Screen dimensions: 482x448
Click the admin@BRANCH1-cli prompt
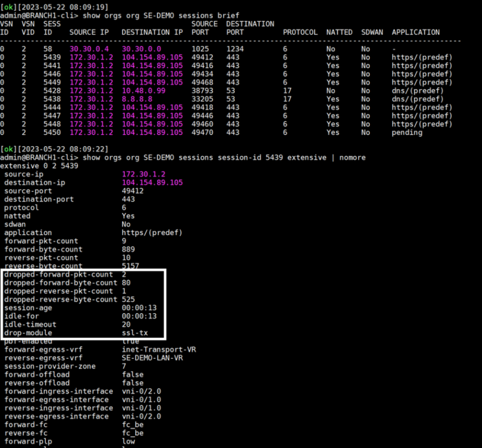click(x=39, y=157)
